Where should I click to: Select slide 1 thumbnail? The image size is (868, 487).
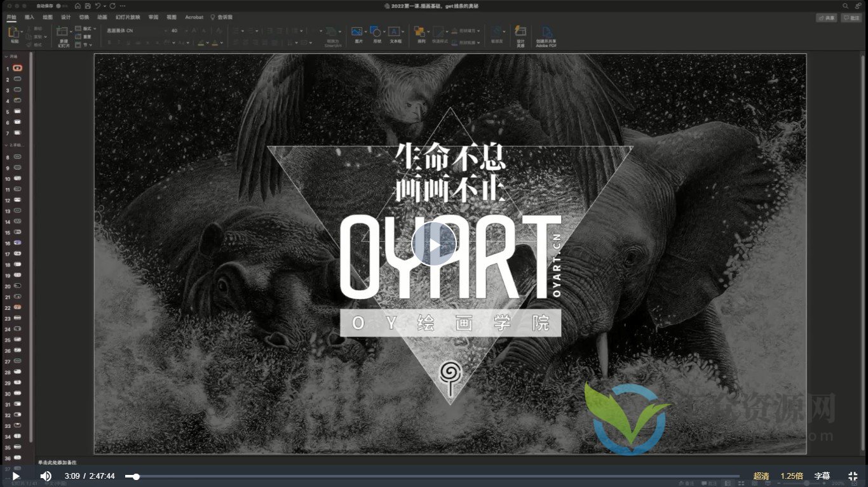point(18,68)
